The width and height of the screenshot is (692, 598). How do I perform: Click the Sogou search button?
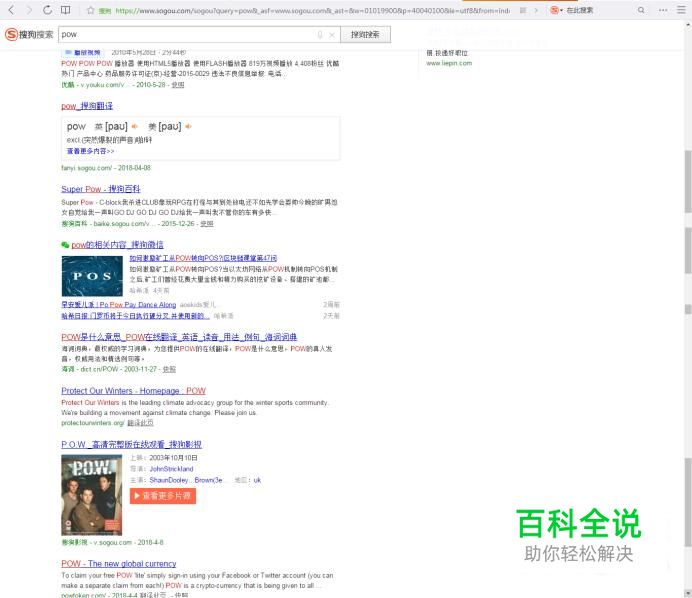click(x=365, y=34)
